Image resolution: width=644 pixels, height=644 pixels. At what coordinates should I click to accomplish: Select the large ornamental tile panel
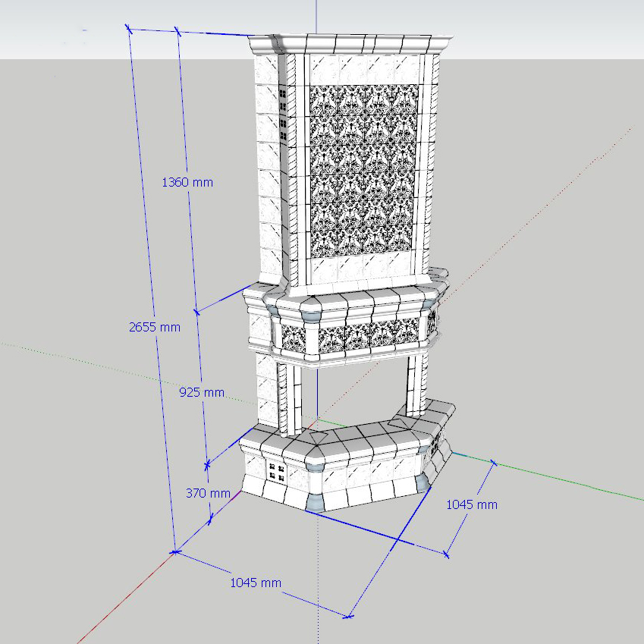[x=362, y=169]
